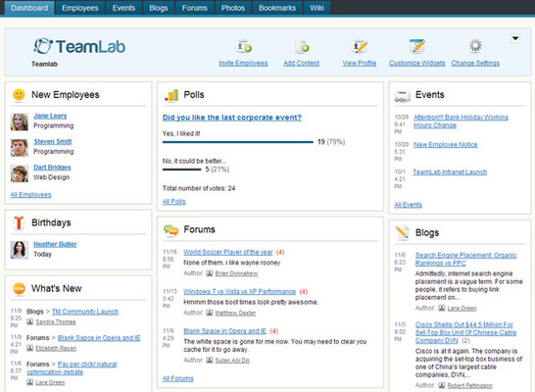The image size is (535, 392).
Task: Click user icon beside Sandra Thomas
Action: (30, 321)
